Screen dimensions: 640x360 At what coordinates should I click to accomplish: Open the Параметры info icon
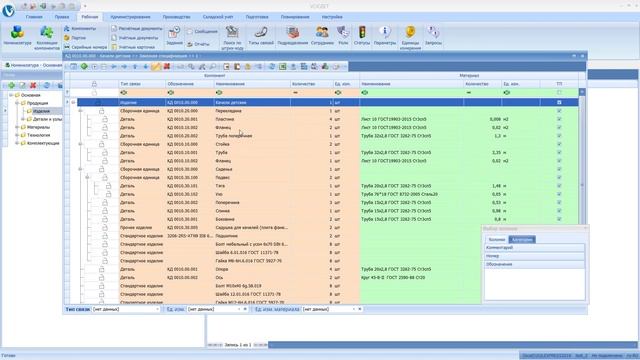pyautogui.click(x=384, y=36)
